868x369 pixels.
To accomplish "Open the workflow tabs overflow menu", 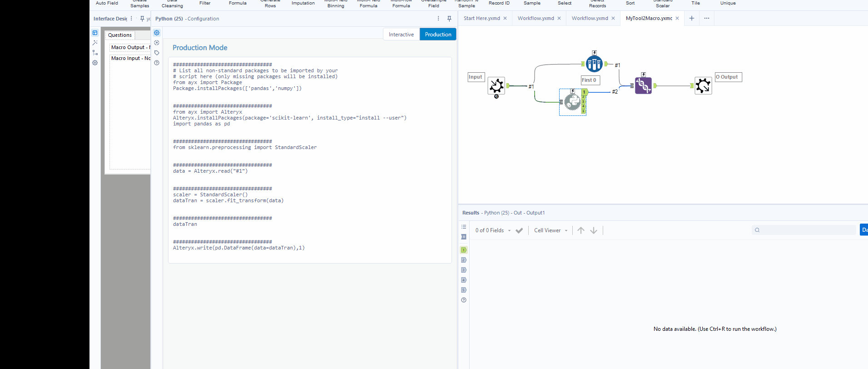I will point(707,18).
